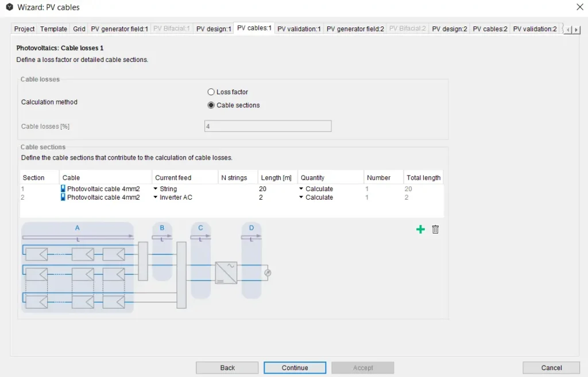Click the tab scroll right arrow

tap(575, 30)
